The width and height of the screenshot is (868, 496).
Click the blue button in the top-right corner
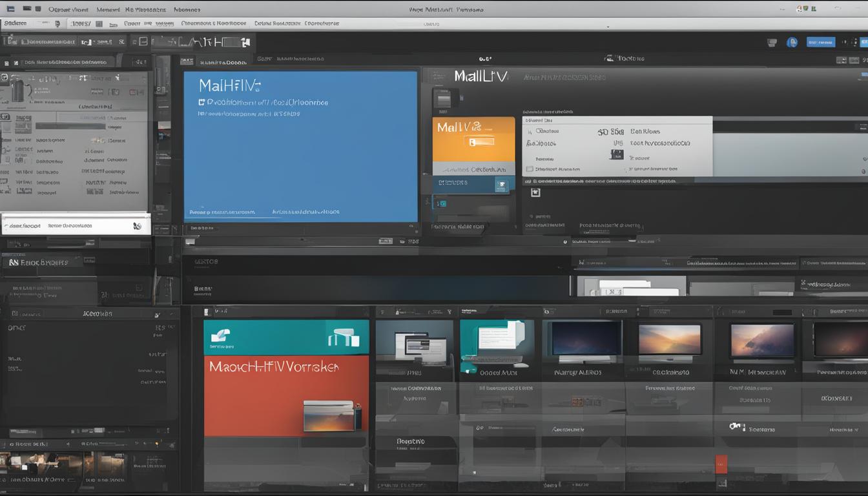click(x=821, y=43)
